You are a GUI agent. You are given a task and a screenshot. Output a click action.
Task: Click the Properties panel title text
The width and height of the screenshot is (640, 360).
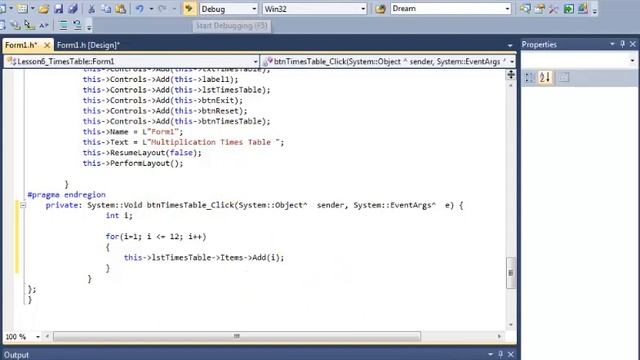pyautogui.click(x=539, y=44)
